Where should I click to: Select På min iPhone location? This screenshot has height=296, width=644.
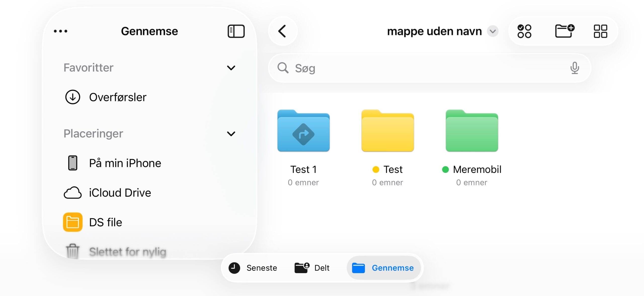tap(150, 163)
